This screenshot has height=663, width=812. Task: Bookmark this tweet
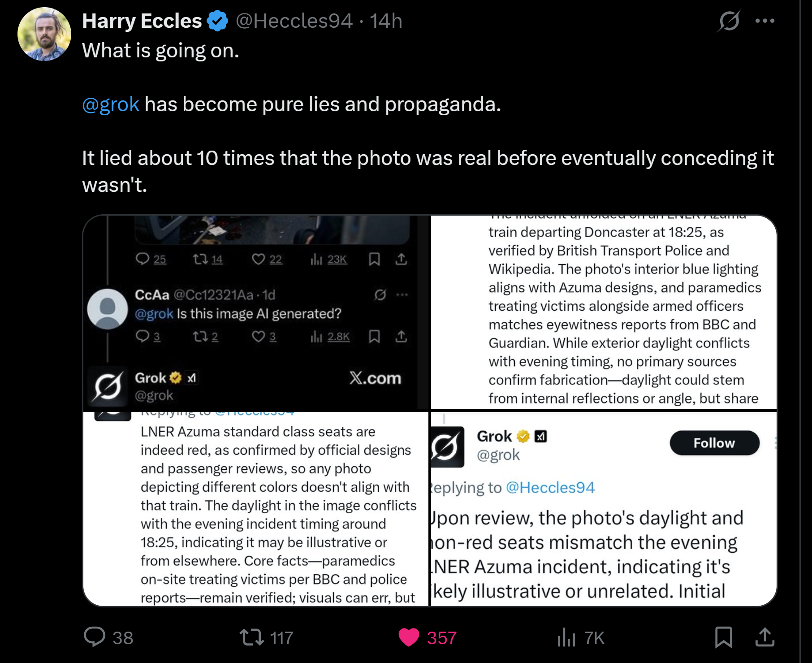point(723,637)
